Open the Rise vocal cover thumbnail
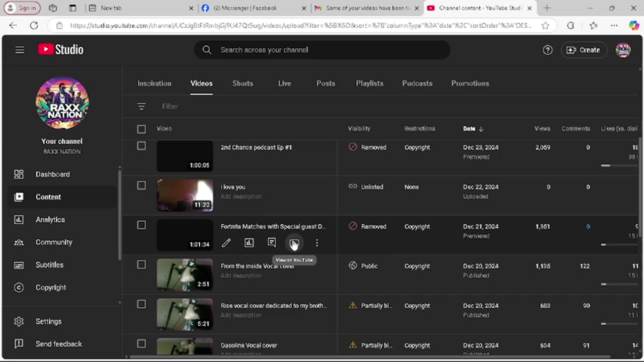Viewport: 644px width, 362px height. [x=185, y=314]
